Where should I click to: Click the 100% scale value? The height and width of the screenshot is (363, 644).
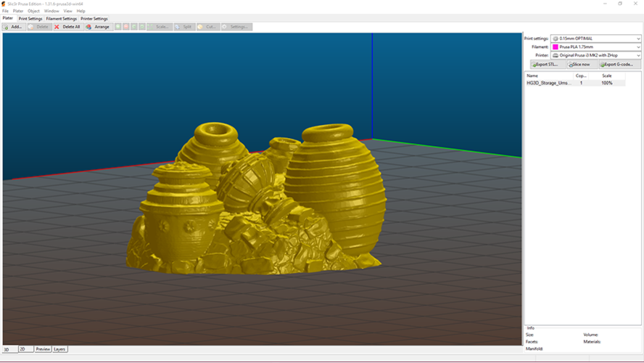(x=607, y=83)
